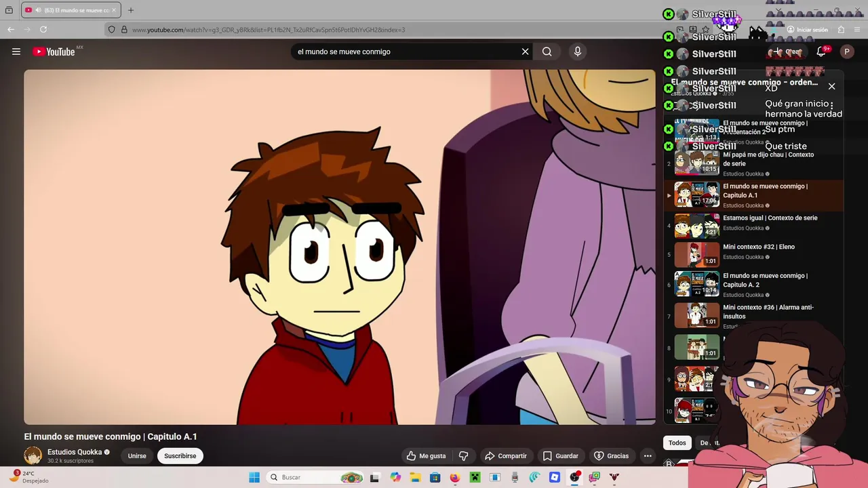Open tracking protection shield icon
Screen dimensions: 868x488
pos(112,30)
